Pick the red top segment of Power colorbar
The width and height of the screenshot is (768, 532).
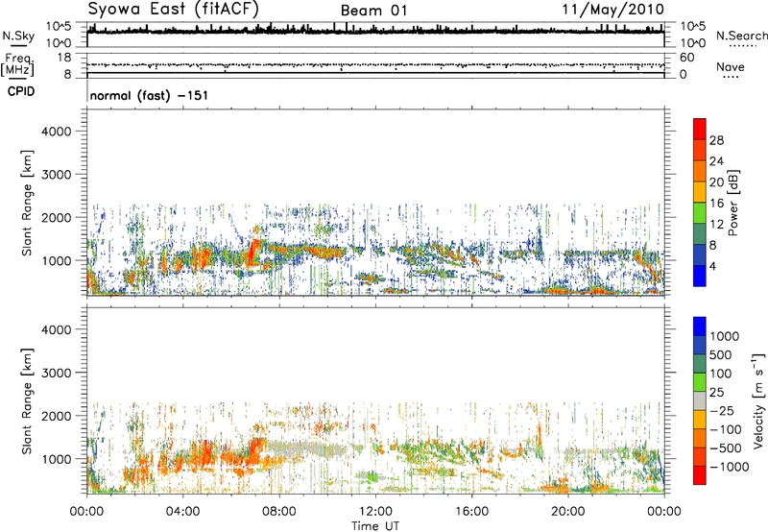(700, 130)
